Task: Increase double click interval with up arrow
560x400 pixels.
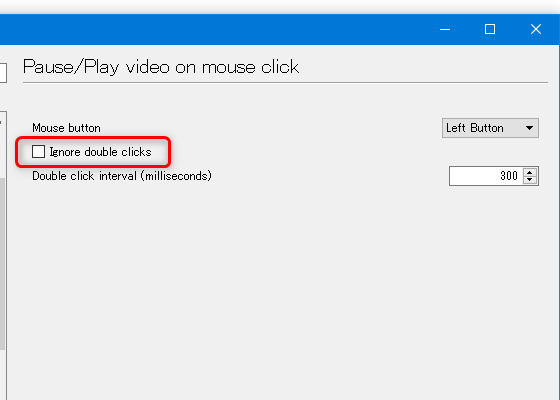Action: point(530,172)
